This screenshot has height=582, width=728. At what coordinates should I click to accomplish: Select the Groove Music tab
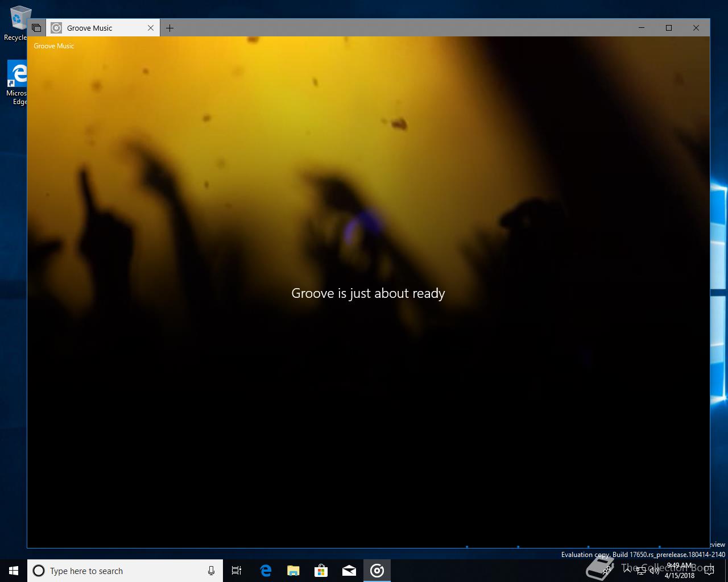pyautogui.click(x=102, y=28)
